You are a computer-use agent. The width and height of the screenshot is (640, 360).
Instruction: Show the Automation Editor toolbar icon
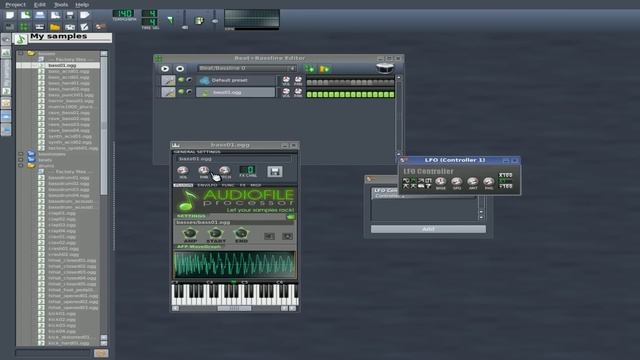tap(55, 27)
